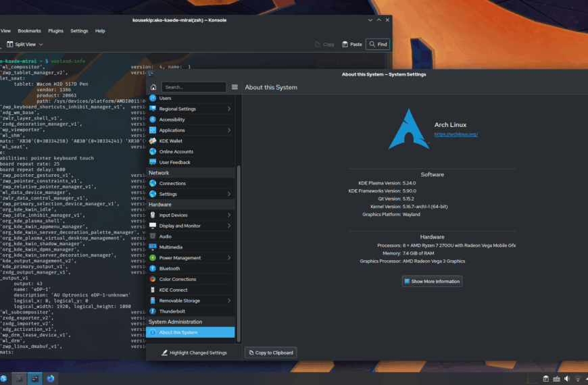Open the hamburger menu beside the search box

pyautogui.click(x=235, y=87)
